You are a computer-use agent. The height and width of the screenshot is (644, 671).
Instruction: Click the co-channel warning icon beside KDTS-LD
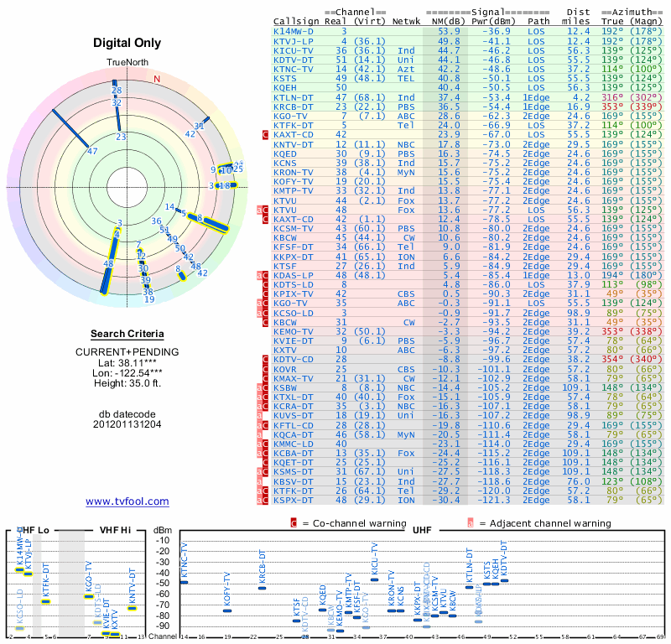click(x=265, y=285)
